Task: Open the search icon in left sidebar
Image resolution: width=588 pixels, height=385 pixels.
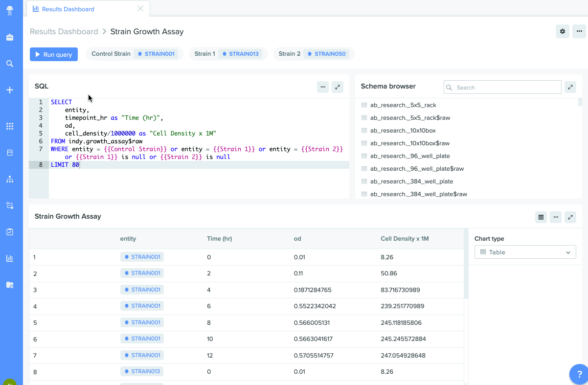Action: tap(10, 64)
